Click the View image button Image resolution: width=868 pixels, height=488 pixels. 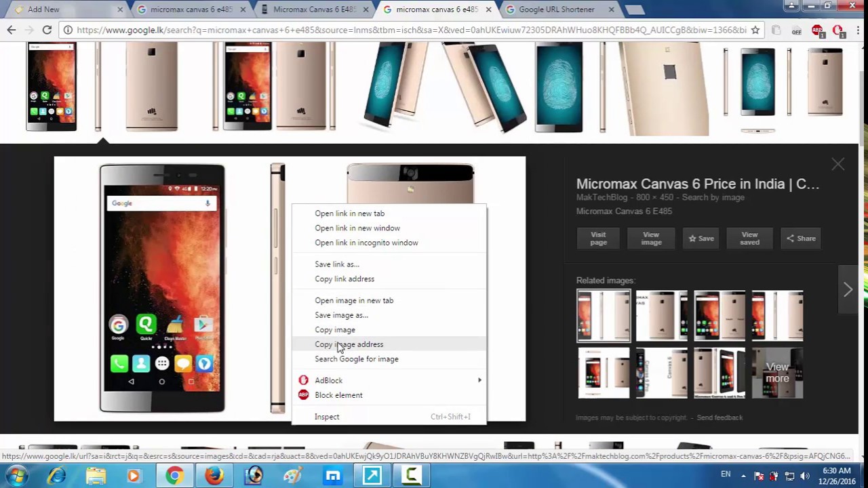[x=651, y=239]
